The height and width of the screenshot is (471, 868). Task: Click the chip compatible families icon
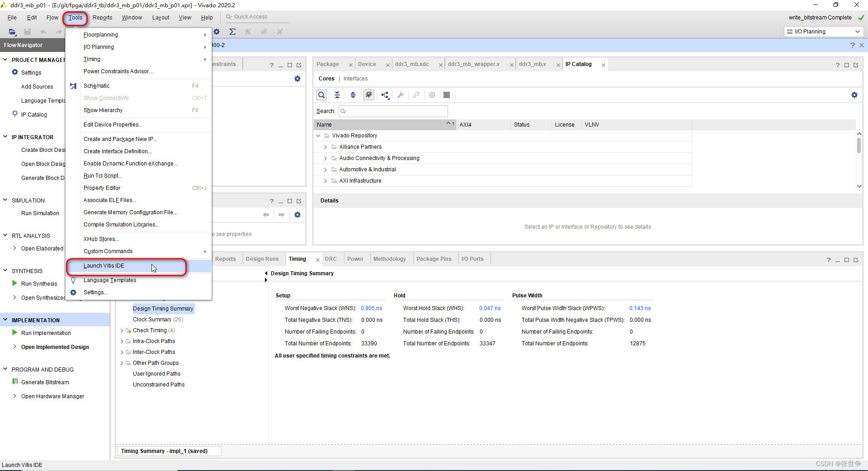pyautogui.click(x=432, y=95)
